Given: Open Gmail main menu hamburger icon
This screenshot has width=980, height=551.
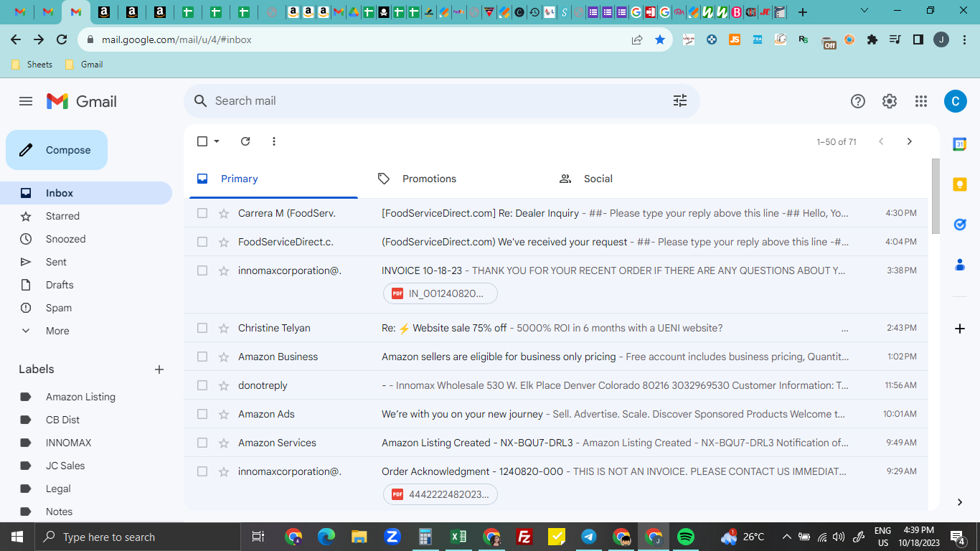Looking at the screenshot, I should (x=26, y=101).
